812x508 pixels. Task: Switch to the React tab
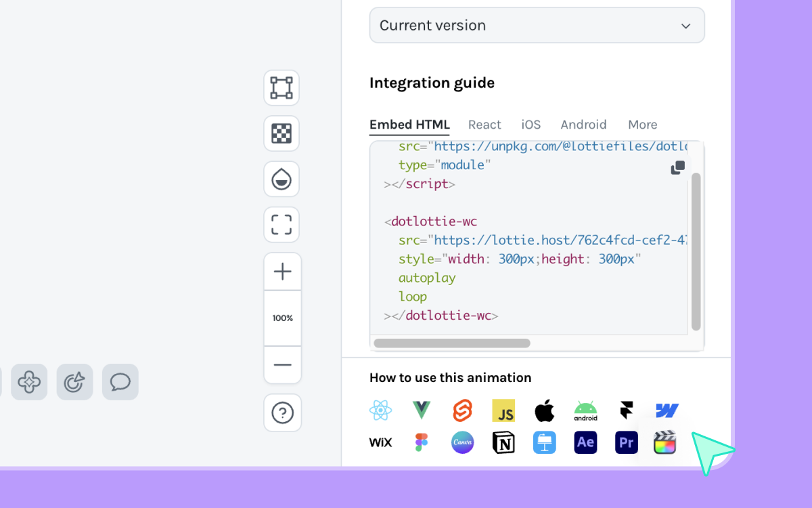tap(484, 125)
